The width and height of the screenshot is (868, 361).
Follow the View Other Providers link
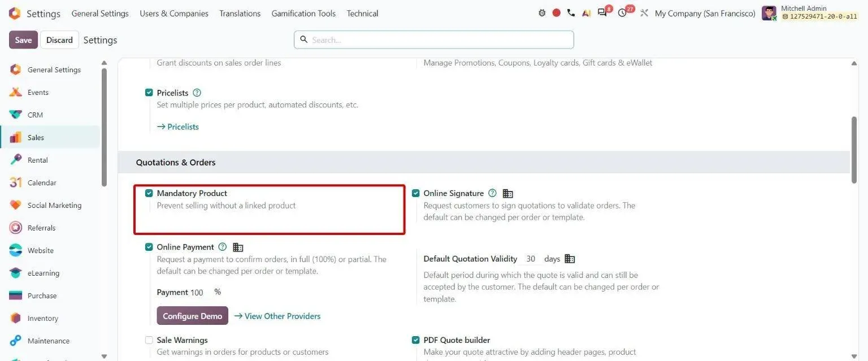277,316
